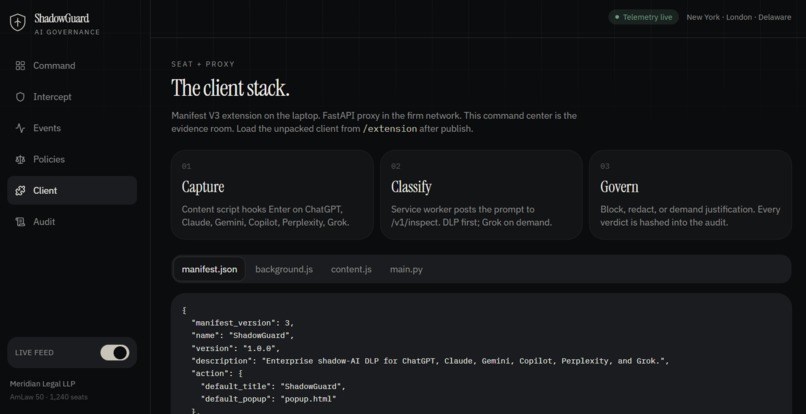
Task: Click 'The client stack.' heading
Action: (230, 88)
